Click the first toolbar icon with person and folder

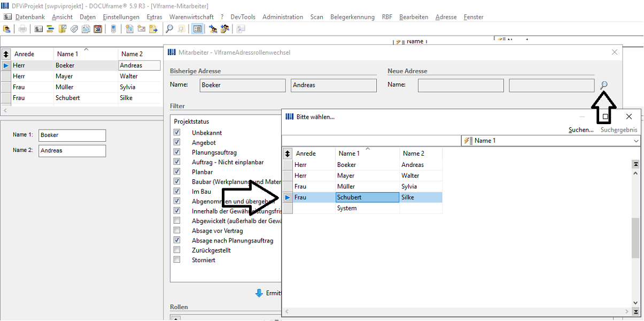(x=7, y=29)
